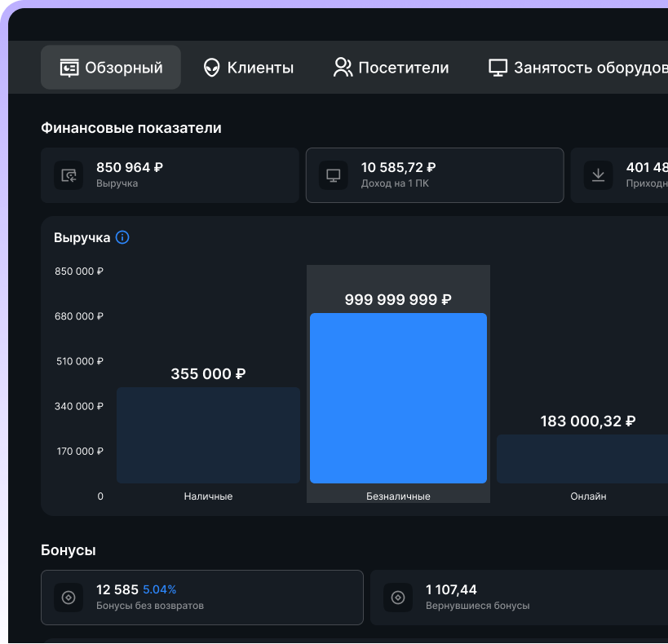Select the Доход на 1 ПК card
Screen dimensions: 668x644
[435, 175]
